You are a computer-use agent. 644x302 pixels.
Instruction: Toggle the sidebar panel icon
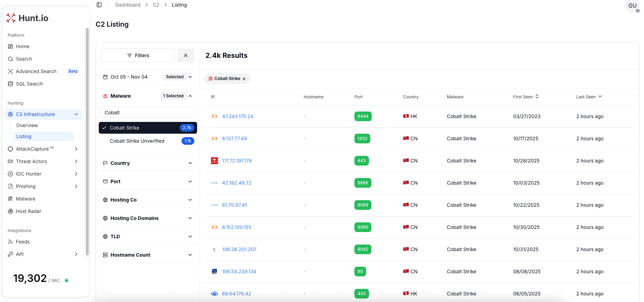tap(99, 5)
